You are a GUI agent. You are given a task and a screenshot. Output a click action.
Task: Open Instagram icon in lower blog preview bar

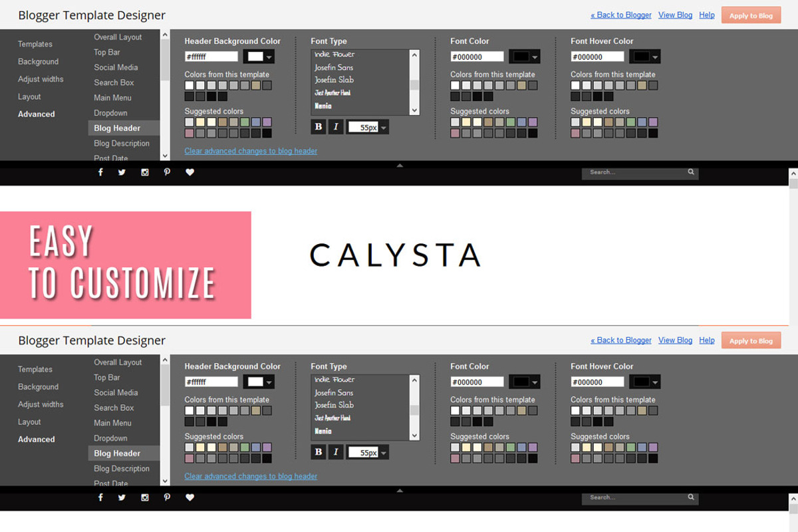click(144, 497)
